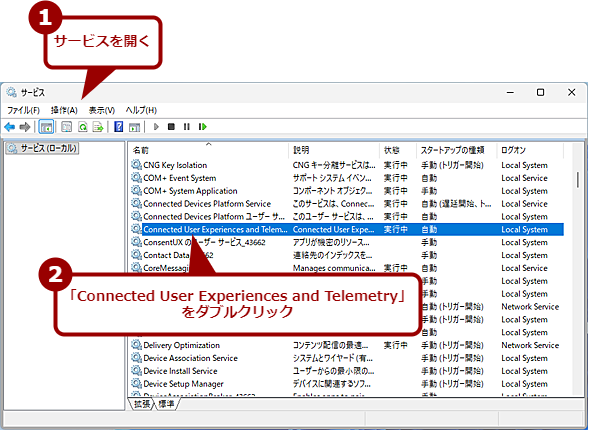Screen dimensions: 589x431
Task: Toggle the console tree show/hide icon
Action: [46, 127]
